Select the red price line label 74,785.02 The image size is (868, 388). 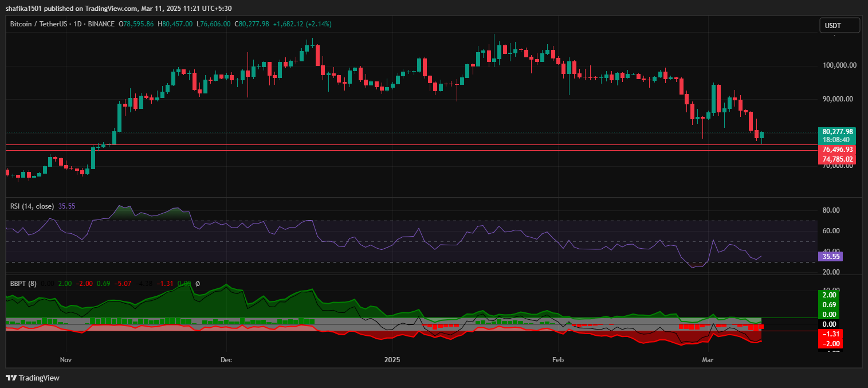836,159
